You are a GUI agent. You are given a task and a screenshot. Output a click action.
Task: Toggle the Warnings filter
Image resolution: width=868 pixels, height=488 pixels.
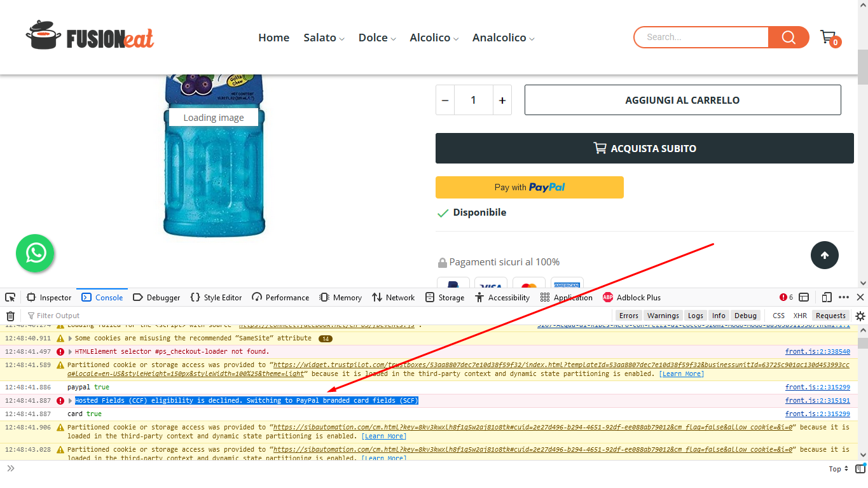(663, 316)
